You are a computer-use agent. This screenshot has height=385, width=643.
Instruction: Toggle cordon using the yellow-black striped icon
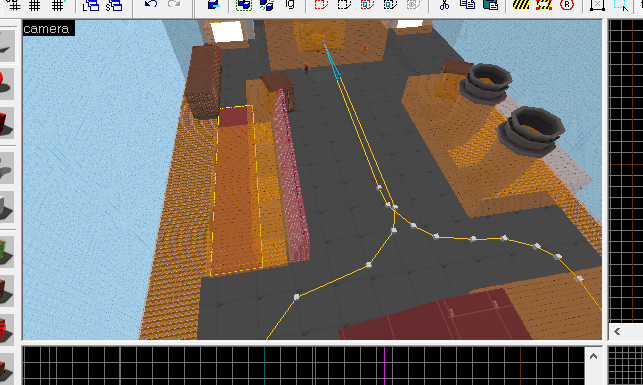(521, 5)
